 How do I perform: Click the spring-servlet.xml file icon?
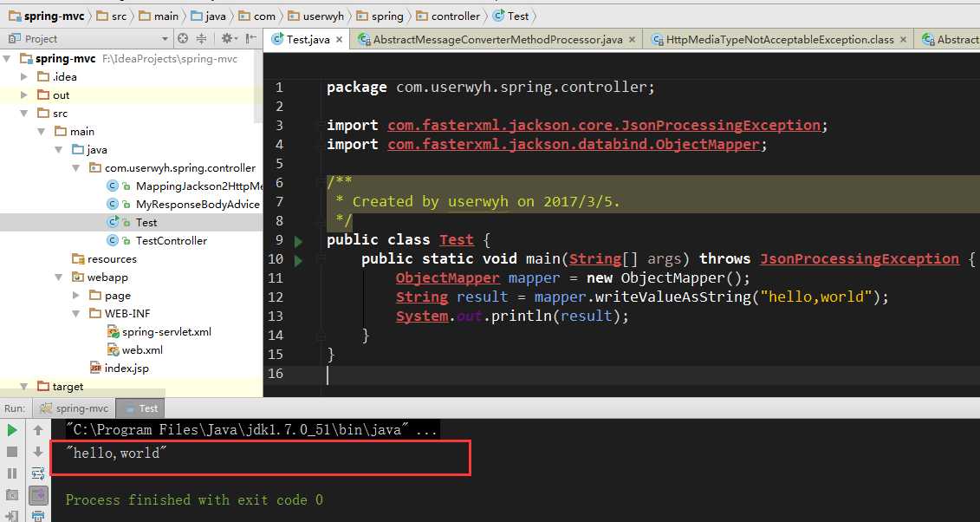[x=114, y=332]
